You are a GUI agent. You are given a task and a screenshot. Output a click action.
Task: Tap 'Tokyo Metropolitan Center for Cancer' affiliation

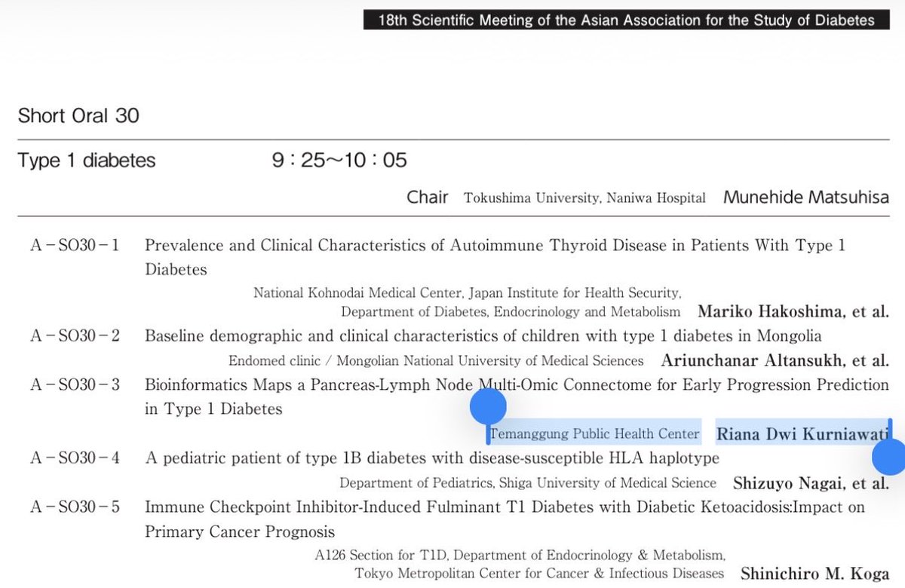click(539, 574)
